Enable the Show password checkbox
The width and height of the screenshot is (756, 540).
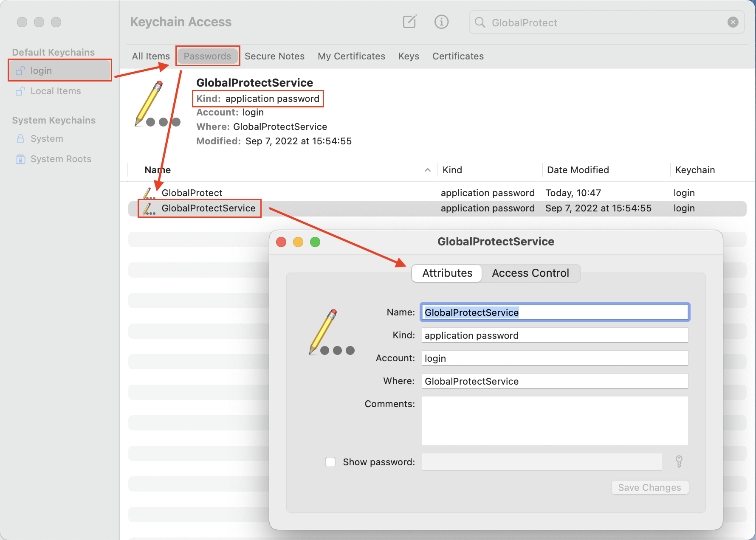tap(330, 462)
